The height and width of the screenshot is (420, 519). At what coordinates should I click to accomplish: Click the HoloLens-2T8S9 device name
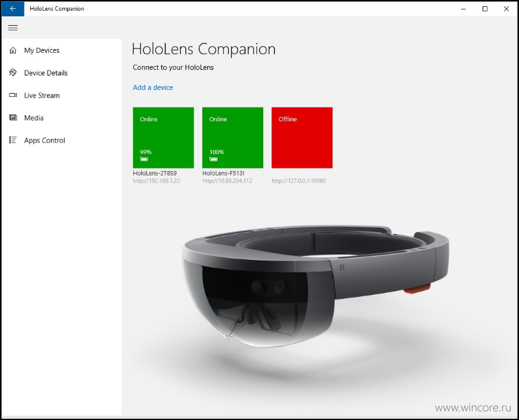tap(155, 174)
